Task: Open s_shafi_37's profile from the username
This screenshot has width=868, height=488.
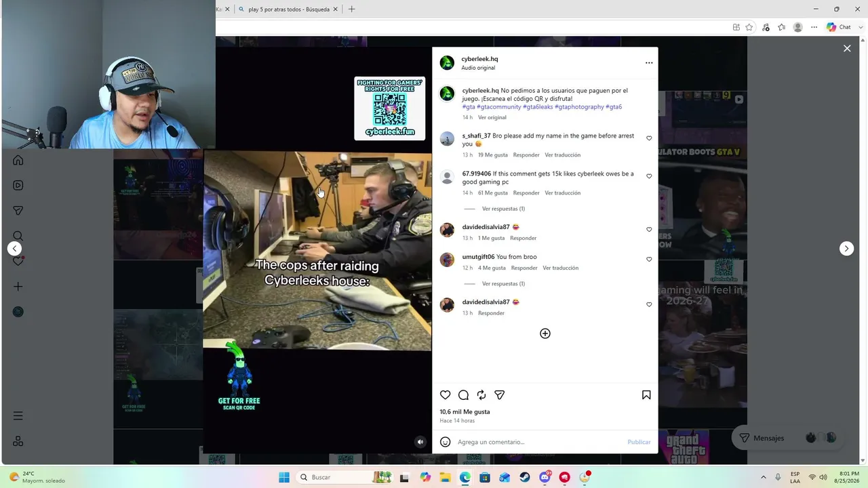Action: pos(476,136)
